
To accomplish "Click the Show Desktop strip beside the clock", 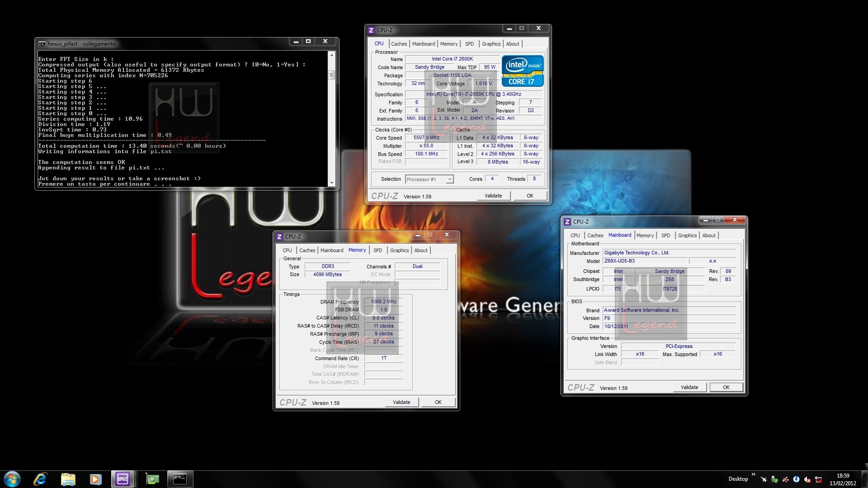I will point(865,479).
